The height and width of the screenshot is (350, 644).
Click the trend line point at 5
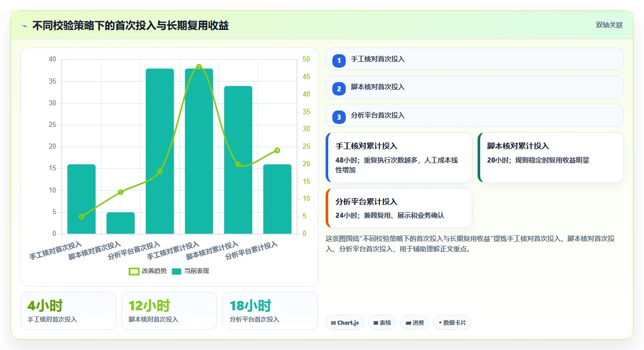pos(82,217)
